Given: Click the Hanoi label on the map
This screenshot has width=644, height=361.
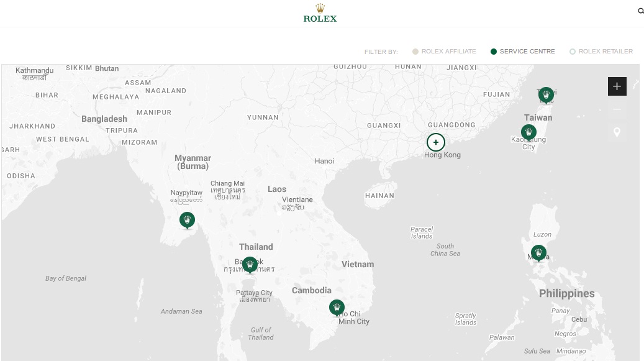Looking at the screenshot, I should point(324,162).
